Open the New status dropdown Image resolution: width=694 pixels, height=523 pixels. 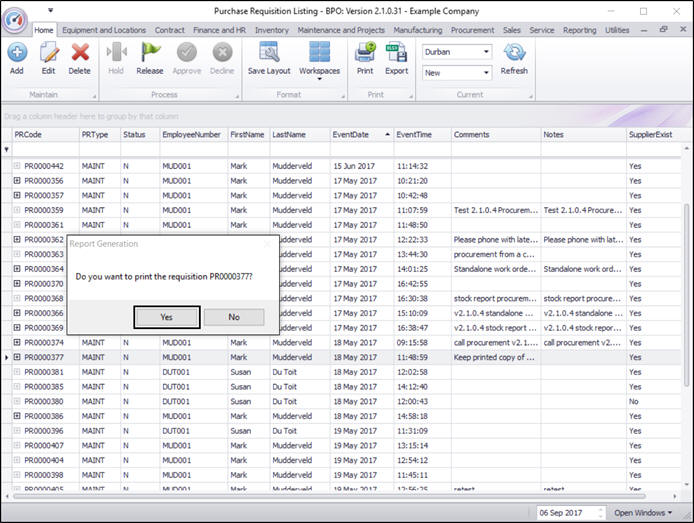pyautogui.click(x=486, y=73)
